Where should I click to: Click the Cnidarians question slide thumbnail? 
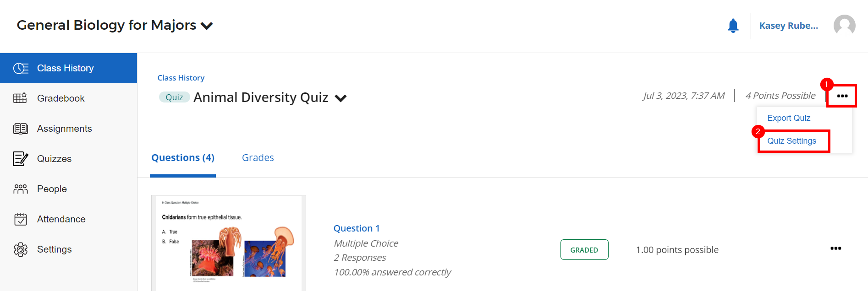pyautogui.click(x=228, y=242)
